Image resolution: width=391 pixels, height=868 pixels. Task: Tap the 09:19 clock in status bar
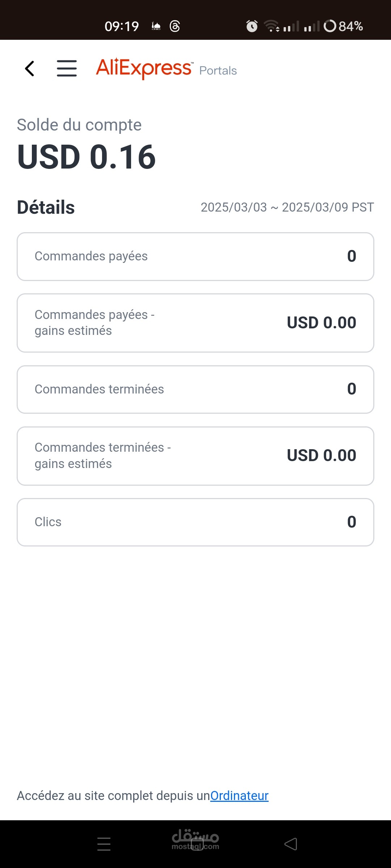coord(122,26)
